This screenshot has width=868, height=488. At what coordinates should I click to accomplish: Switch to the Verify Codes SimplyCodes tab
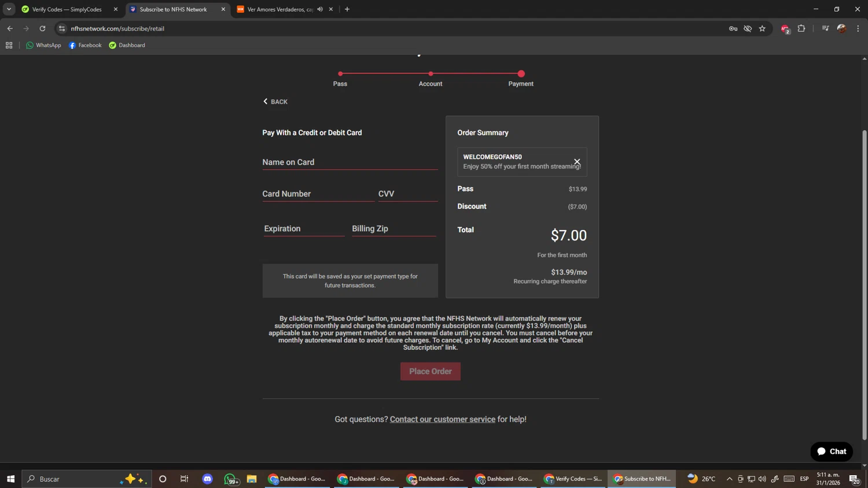pyautogui.click(x=67, y=9)
